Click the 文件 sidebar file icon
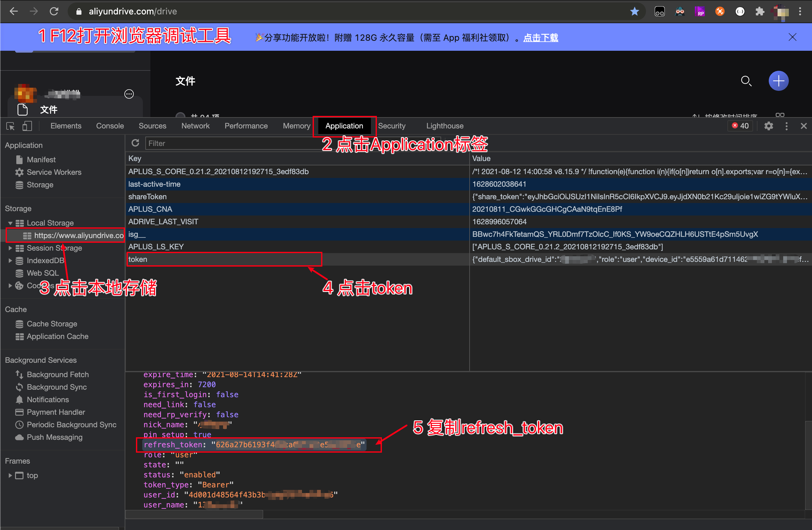 click(x=23, y=110)
